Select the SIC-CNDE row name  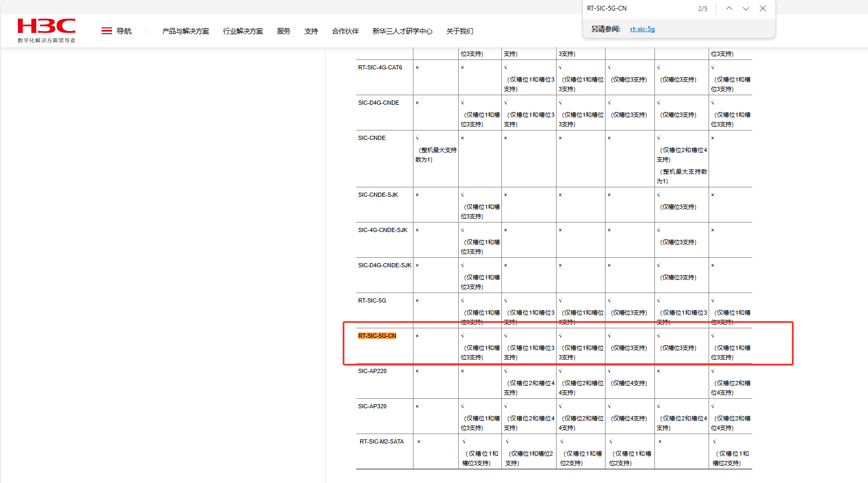[x=372, y=138]
